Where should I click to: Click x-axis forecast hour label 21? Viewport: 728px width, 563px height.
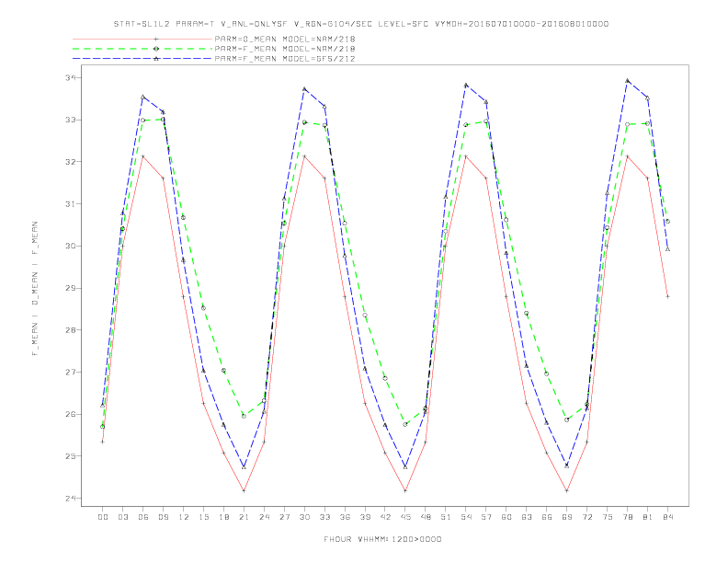tap(244, 517)
